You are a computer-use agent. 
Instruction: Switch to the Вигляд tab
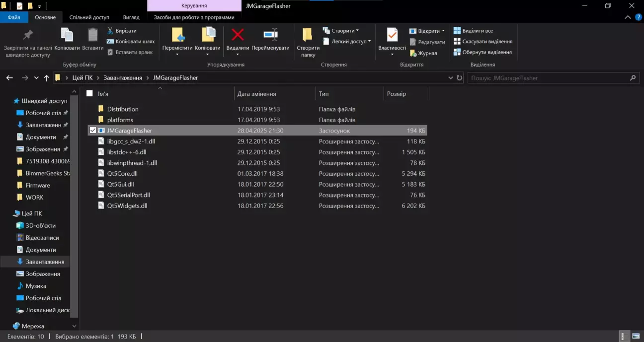click(x=131, y=17)
